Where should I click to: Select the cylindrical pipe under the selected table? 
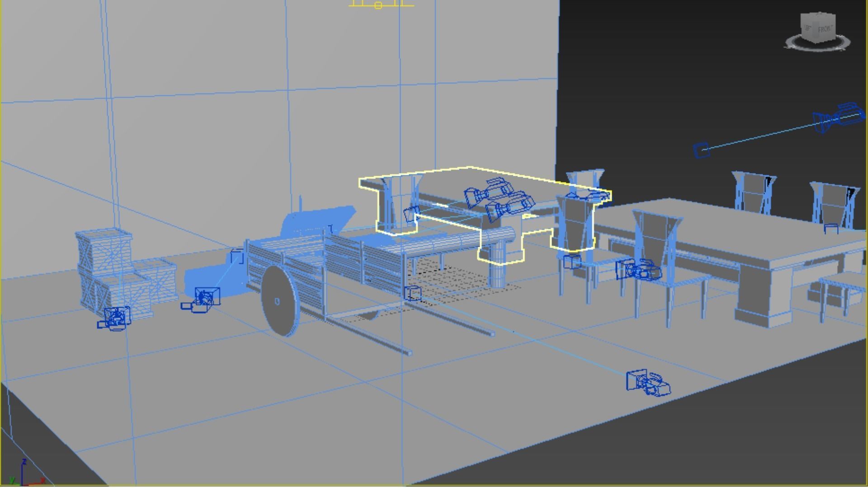pyautogui.click(x=452, y=242)
